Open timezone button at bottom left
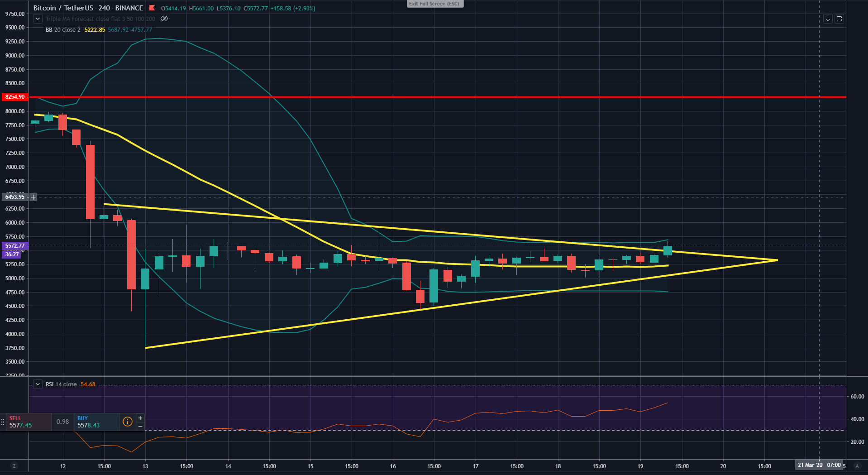Image resolution: width=868 pixels, height=475 pixels. point(14,466)
